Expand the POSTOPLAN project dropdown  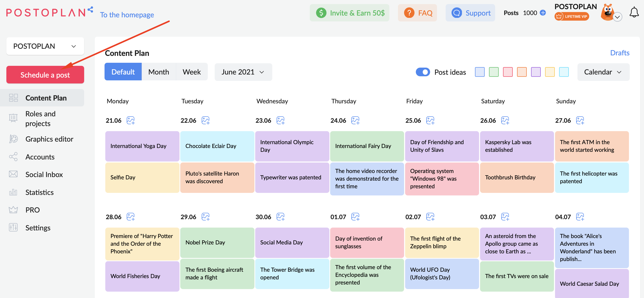[x=45, y=46]
